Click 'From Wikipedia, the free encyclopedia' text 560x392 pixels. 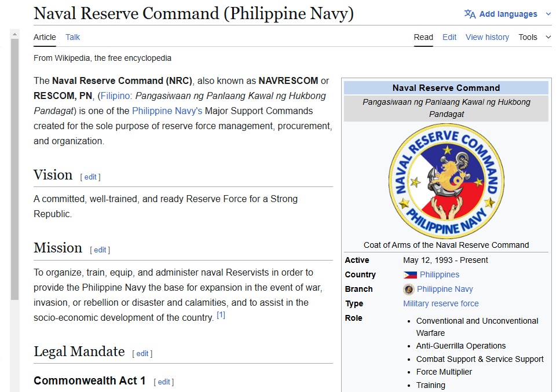tap(103, 58)
